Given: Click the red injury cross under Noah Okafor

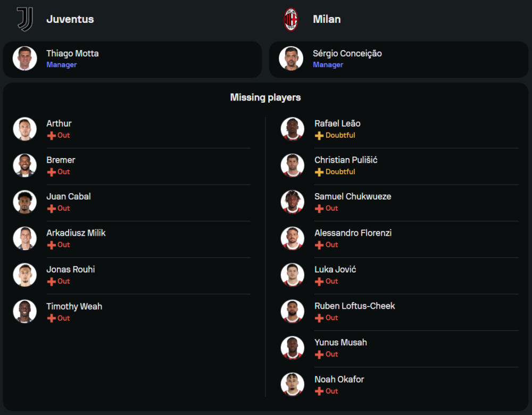Looking at the screenshot, I should pos(319,392).
